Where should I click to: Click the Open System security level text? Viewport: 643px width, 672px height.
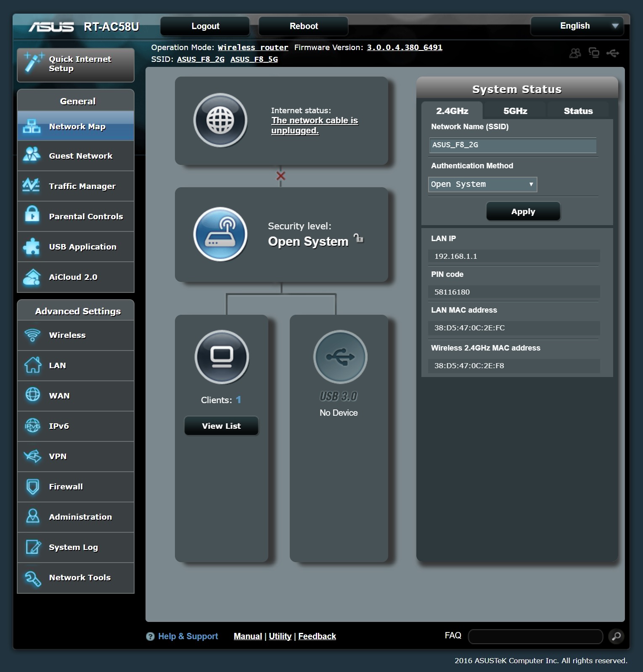pos(308,242)
